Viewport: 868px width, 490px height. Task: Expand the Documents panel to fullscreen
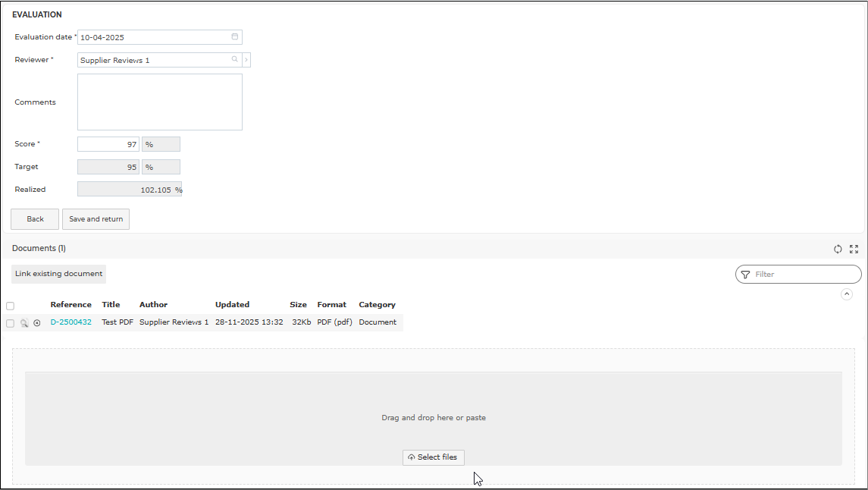point(854,249)
